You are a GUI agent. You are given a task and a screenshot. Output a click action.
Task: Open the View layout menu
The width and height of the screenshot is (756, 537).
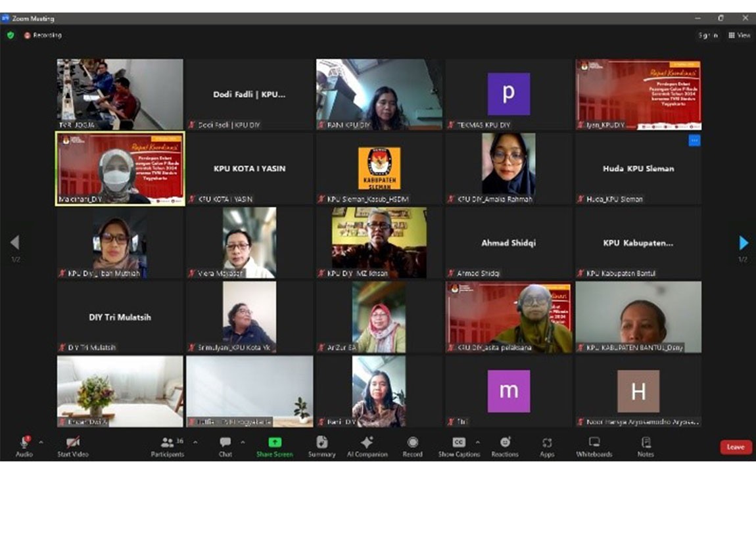[x=739, y=35]
